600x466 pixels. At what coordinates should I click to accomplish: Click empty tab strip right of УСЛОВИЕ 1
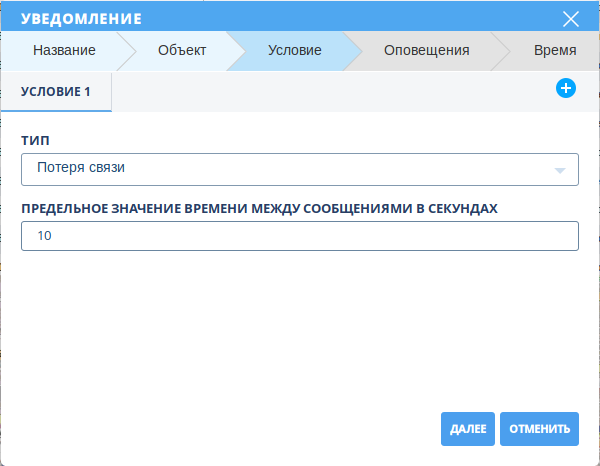point(330,91)
